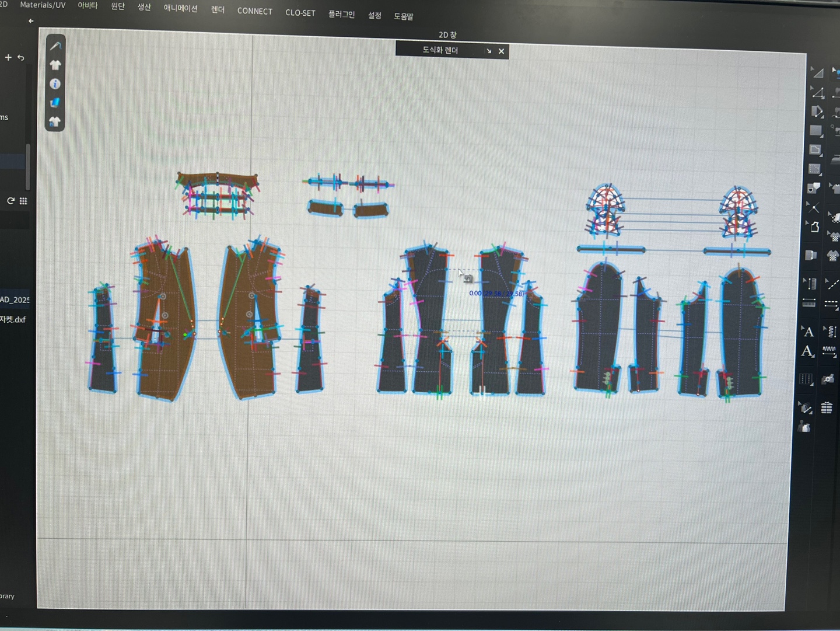The height and width of the screenshot is (631, 840).
Task: Select the 자켓.dxf file in left panel
Action: 13,319
